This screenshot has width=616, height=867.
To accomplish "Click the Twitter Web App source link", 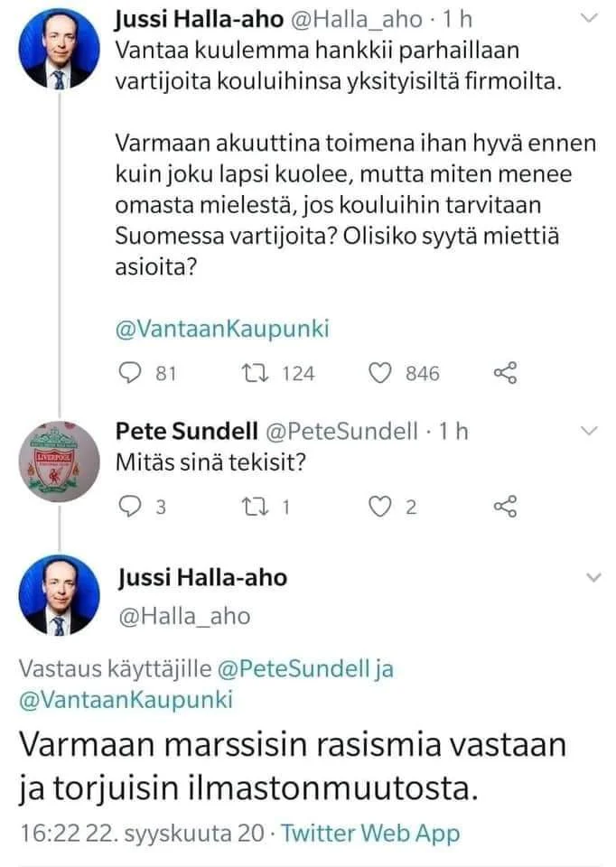I will 371,834.
